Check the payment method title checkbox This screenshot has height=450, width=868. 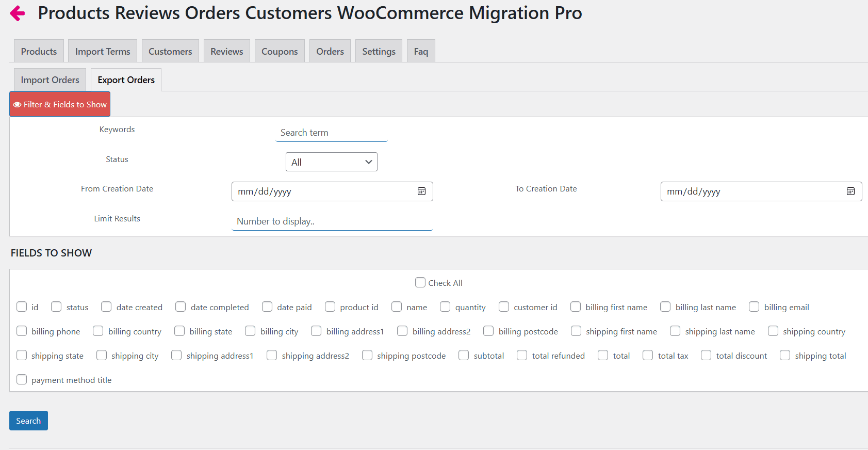22,379
